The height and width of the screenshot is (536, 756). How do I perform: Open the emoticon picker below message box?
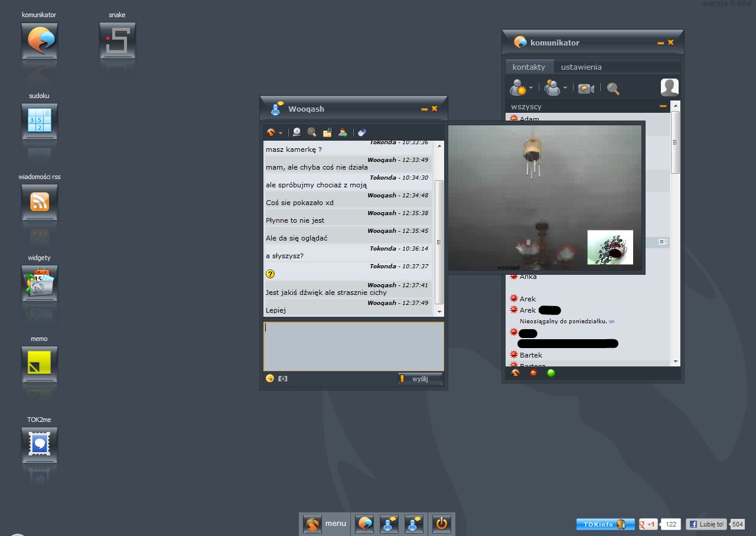pyautogui.click(x=270, y=378)
